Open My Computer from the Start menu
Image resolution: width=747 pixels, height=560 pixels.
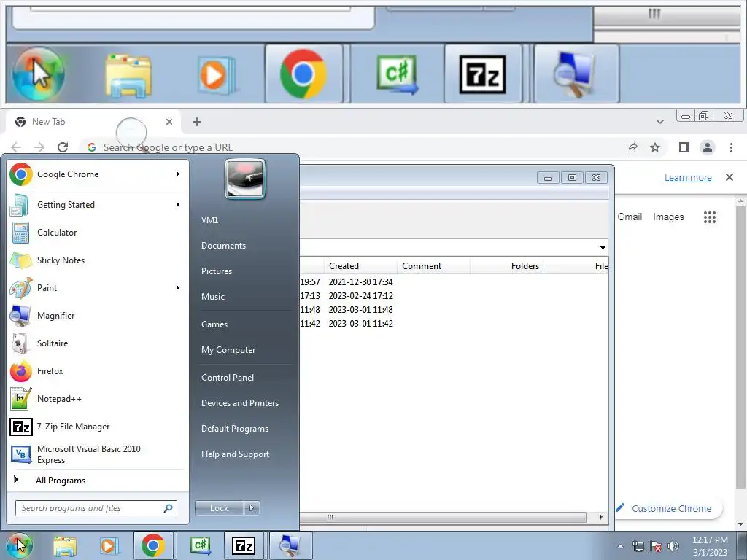[x=228, y=350]
